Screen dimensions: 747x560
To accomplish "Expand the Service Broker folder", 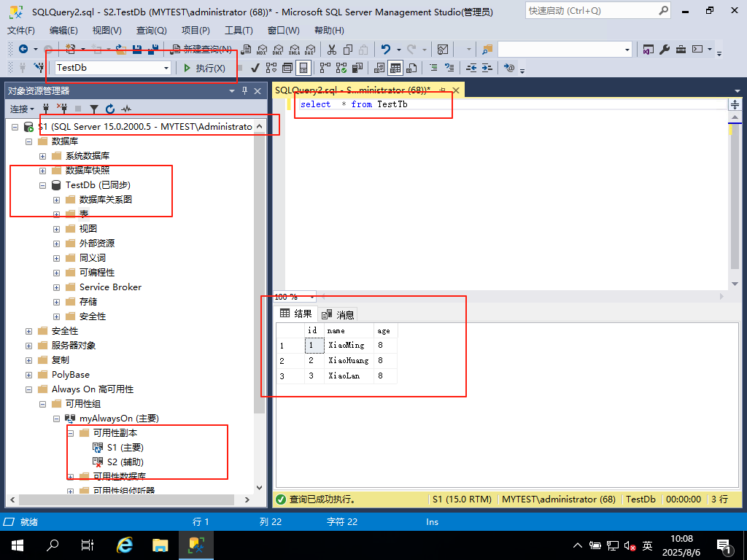I will point(56,287).
